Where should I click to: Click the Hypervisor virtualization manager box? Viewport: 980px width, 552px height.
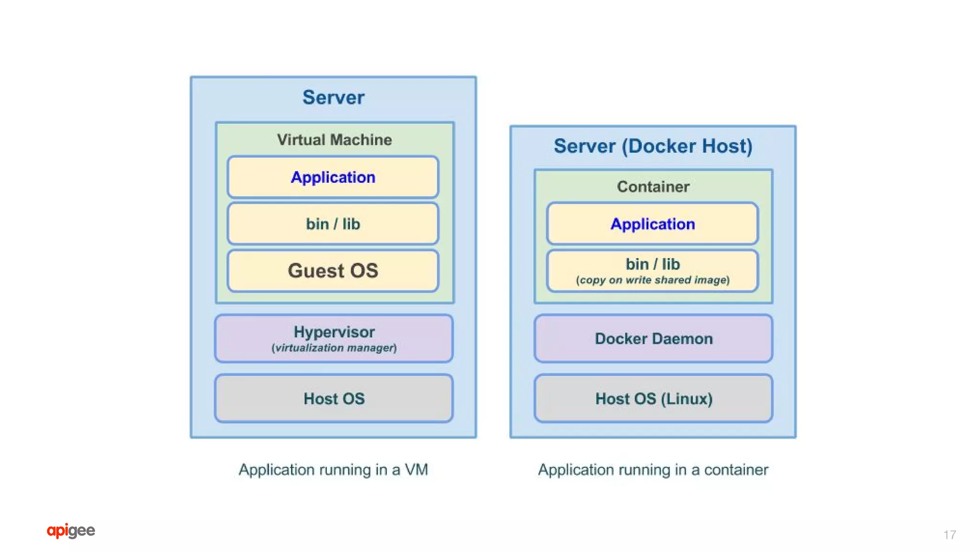click(334, 338)
